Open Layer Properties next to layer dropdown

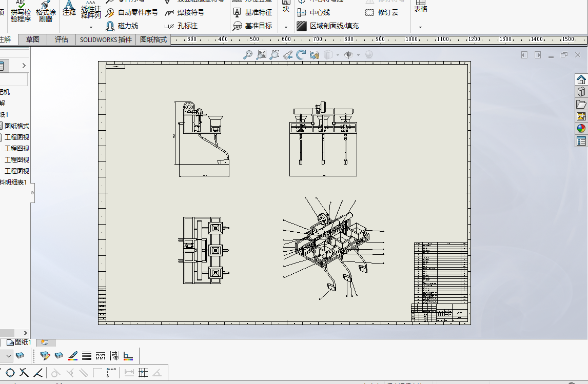point(20,355)
